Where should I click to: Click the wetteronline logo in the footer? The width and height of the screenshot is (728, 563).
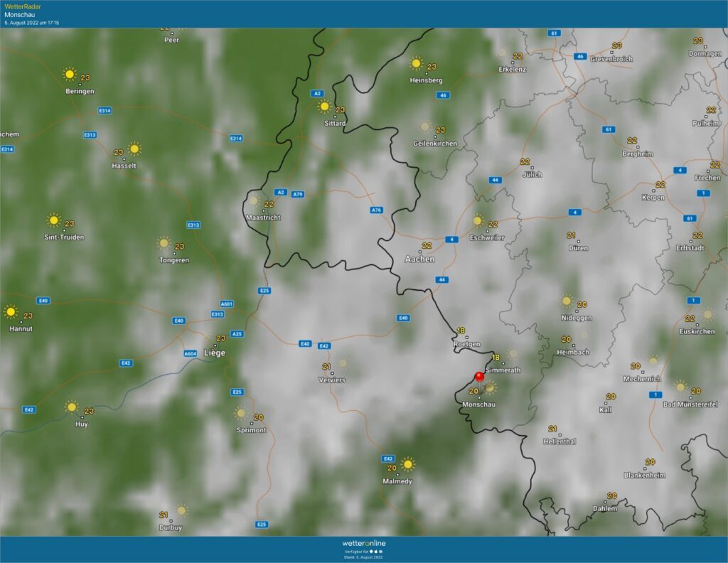364,543
